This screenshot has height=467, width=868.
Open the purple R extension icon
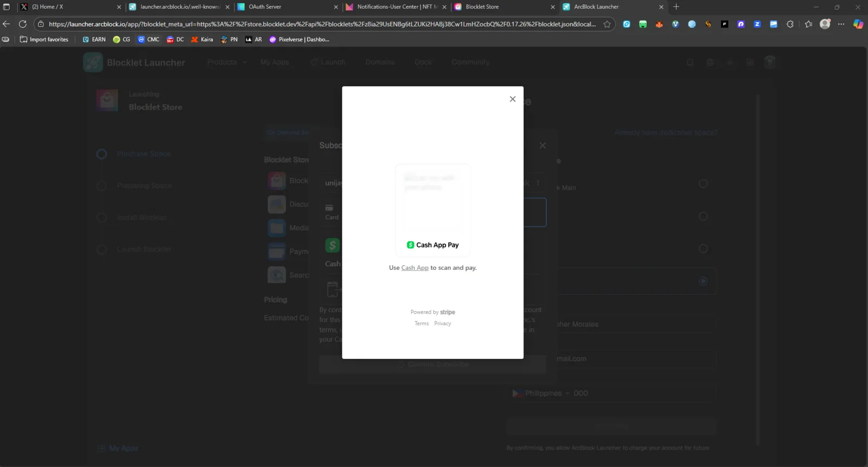tap(741, 24)
